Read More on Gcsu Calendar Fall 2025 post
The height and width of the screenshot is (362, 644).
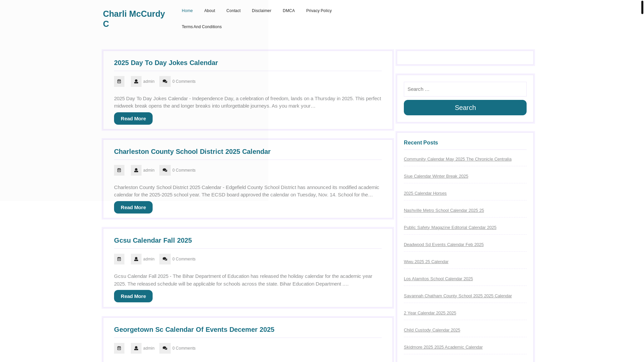click(x=133, y=296)
